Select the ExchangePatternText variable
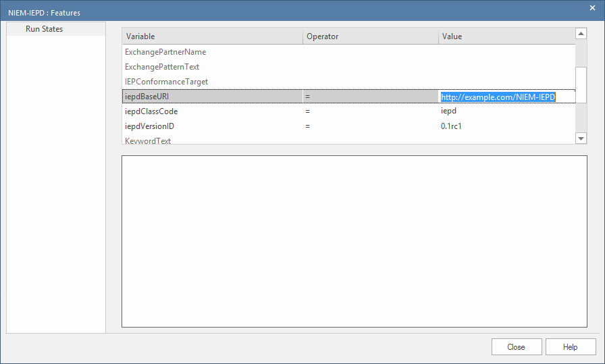Image resolution: width=605 pixels, height=364 pixels. point(162,67)
